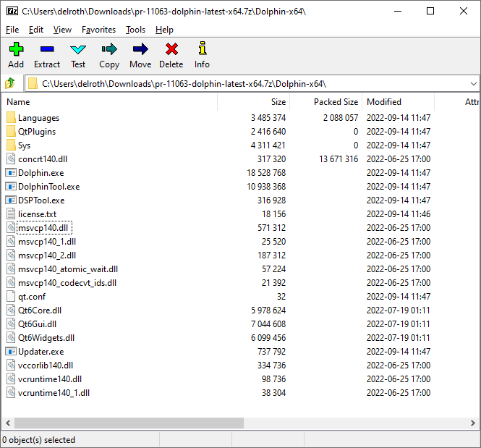This screenshot has width=481, height=448.
Task: Click the Test checkmark icon
Action: point(78,49)
